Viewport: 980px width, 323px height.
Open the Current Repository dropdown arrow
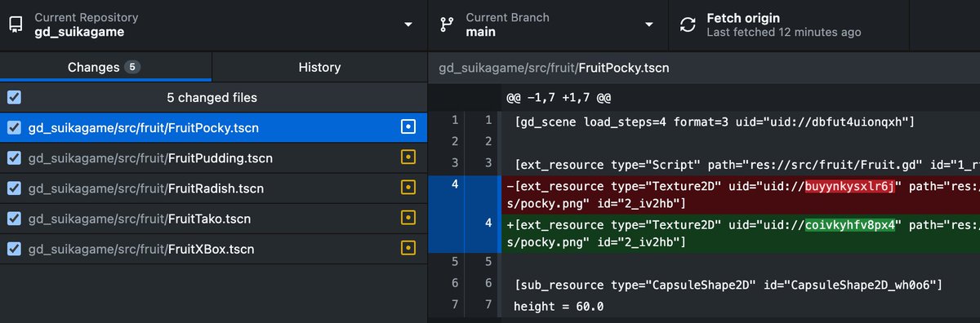(x=408, y=24)
